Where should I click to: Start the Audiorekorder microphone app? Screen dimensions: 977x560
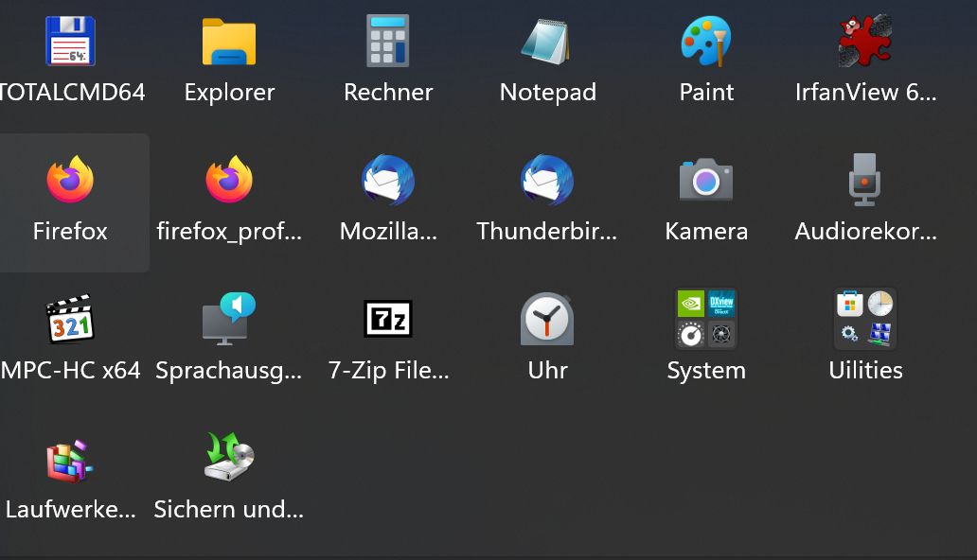click(865, 180)
